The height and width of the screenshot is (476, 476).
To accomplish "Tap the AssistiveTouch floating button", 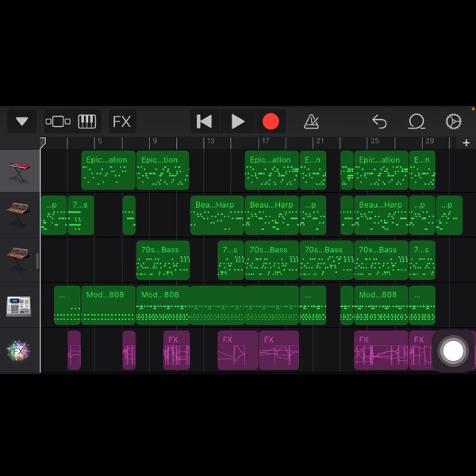I will pos(453,351).
